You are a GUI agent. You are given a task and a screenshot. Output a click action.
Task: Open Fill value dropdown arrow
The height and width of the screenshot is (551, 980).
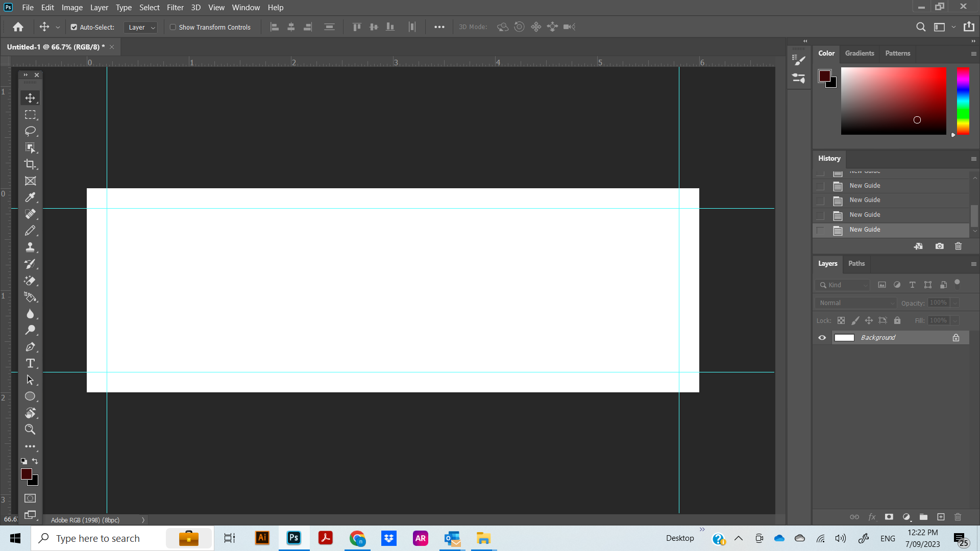pos(955,320)
